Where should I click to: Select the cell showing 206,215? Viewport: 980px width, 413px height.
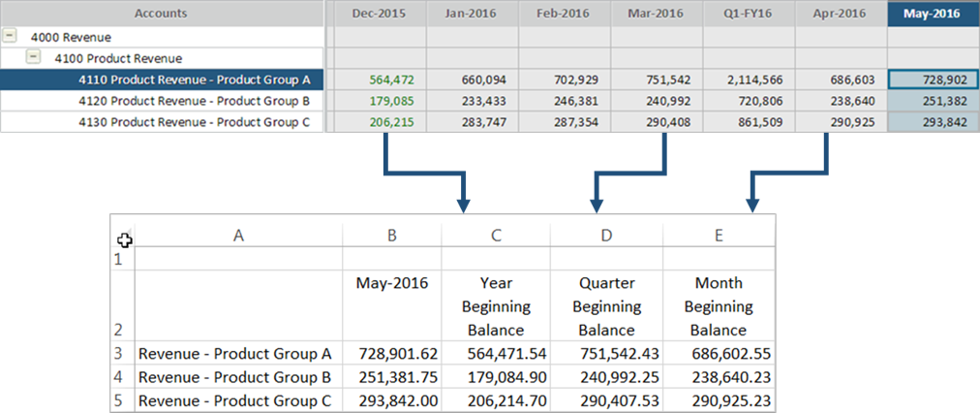[381, 122]
